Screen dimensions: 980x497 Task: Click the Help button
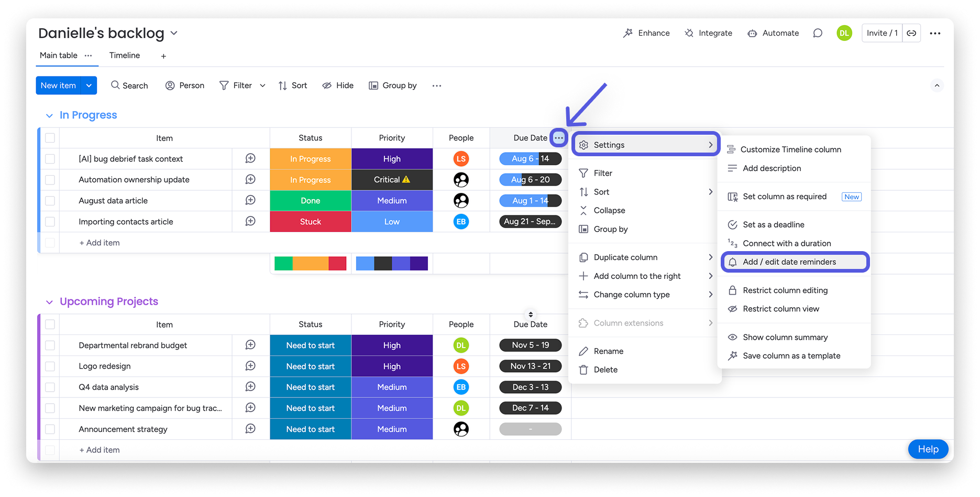[x=928, y=449]
